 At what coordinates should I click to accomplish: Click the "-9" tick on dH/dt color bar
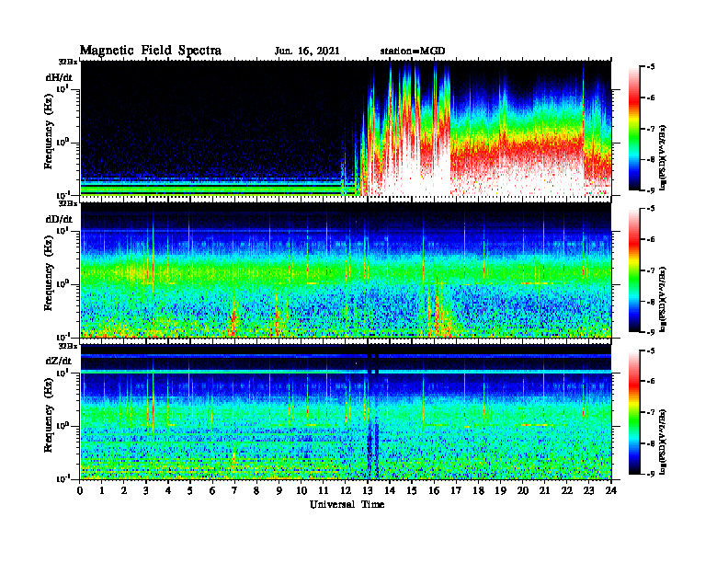tap(651, 190)
